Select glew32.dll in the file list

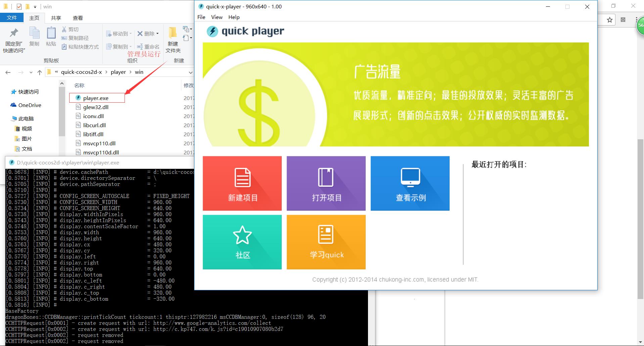pyautogui.click(x=96, y=107)
